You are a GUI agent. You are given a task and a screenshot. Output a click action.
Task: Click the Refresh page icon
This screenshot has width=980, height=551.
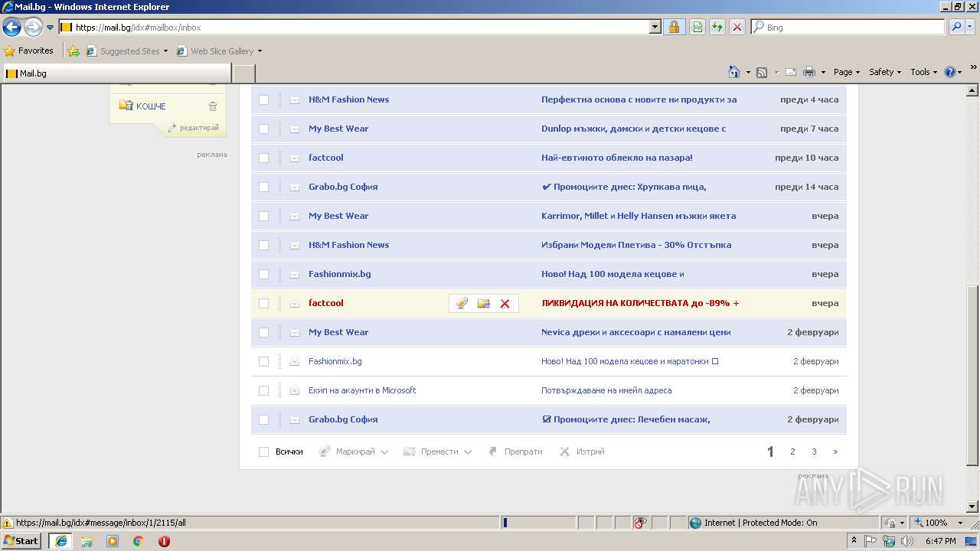coord(717,27)
